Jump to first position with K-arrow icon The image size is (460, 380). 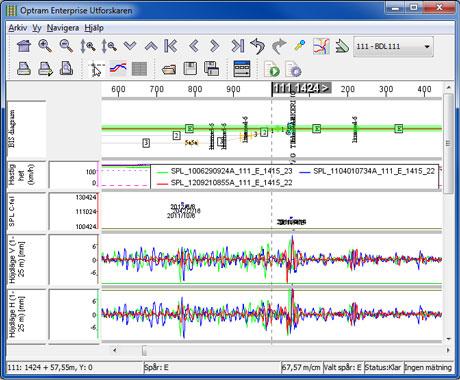point(170,46)
